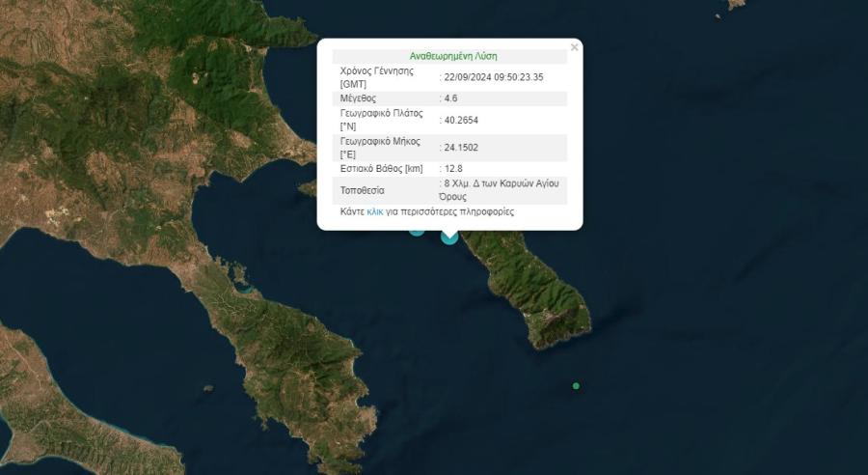The width and height of the screenshot is (868, 475).
Task: Click the 'Μέγεθος' label
Action: pos(358,98)
